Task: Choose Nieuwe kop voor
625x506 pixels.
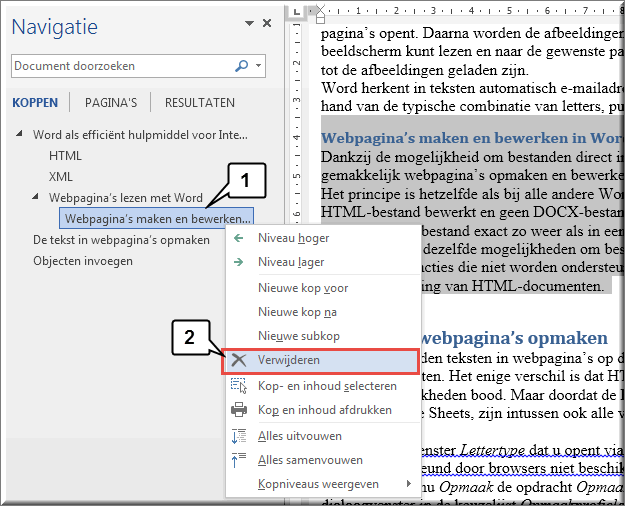Action: [323, 288]
